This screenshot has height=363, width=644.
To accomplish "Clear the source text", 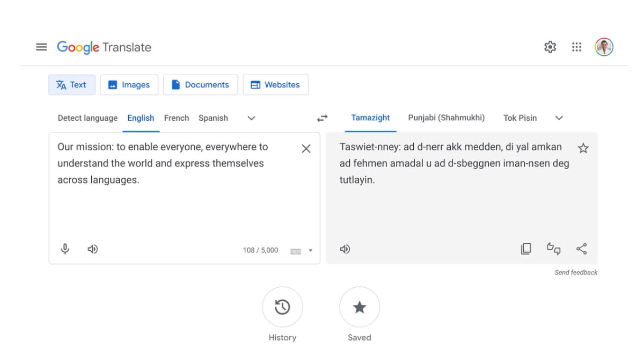I will tap(306, 149).
